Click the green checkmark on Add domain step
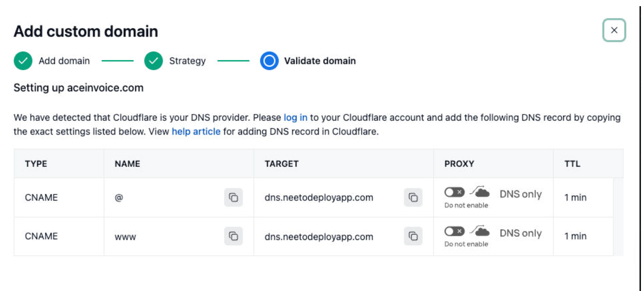The height and width of the screenshot is (291, 644). (x=23, y=61)
